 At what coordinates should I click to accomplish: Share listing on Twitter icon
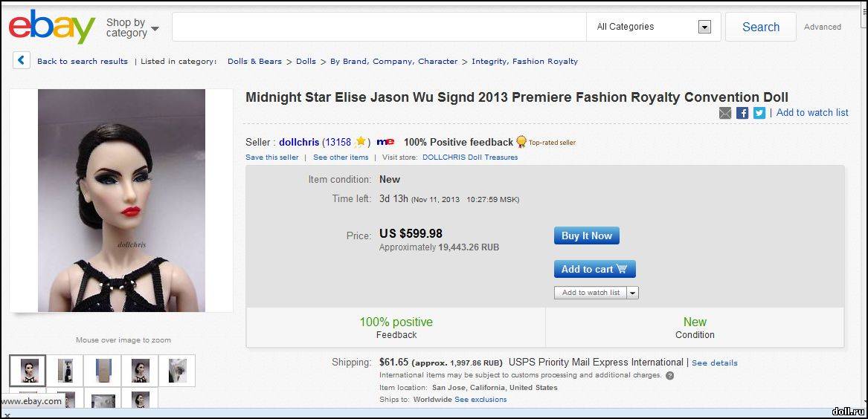click(759, 113)
